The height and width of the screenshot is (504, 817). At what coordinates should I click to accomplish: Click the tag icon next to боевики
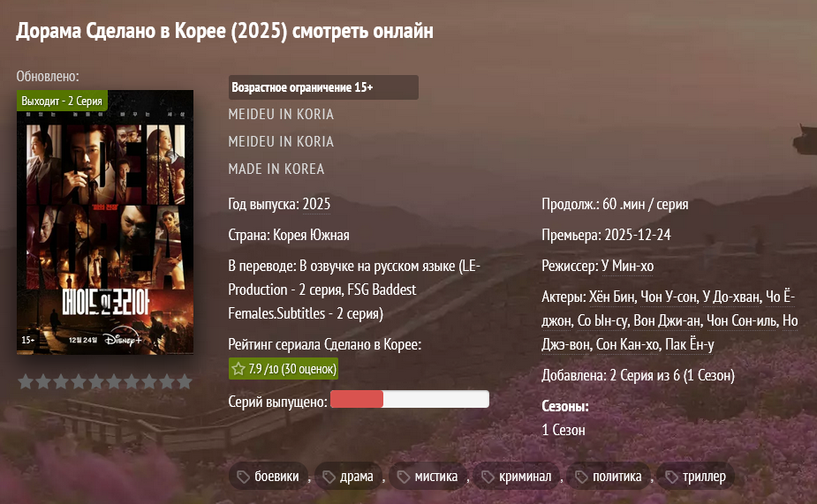click(243, 477)
